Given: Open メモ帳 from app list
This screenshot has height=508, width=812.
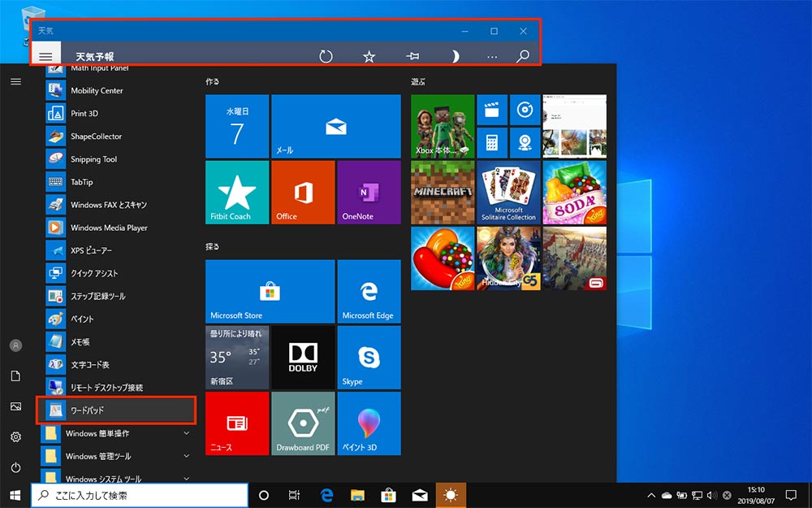Looking at the screenshot, I should coord(118,341).
